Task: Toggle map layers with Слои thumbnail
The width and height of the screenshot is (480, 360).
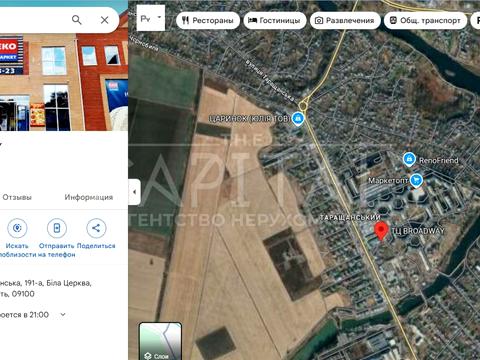Action: (160, 341)
